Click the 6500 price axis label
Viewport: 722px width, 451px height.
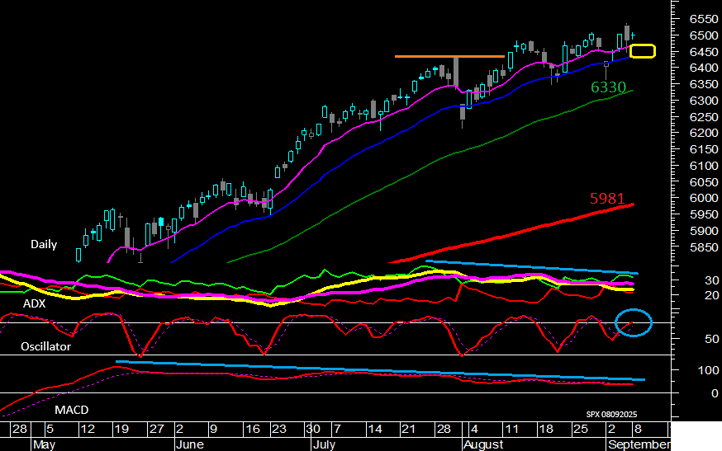(x=704, y=35)
